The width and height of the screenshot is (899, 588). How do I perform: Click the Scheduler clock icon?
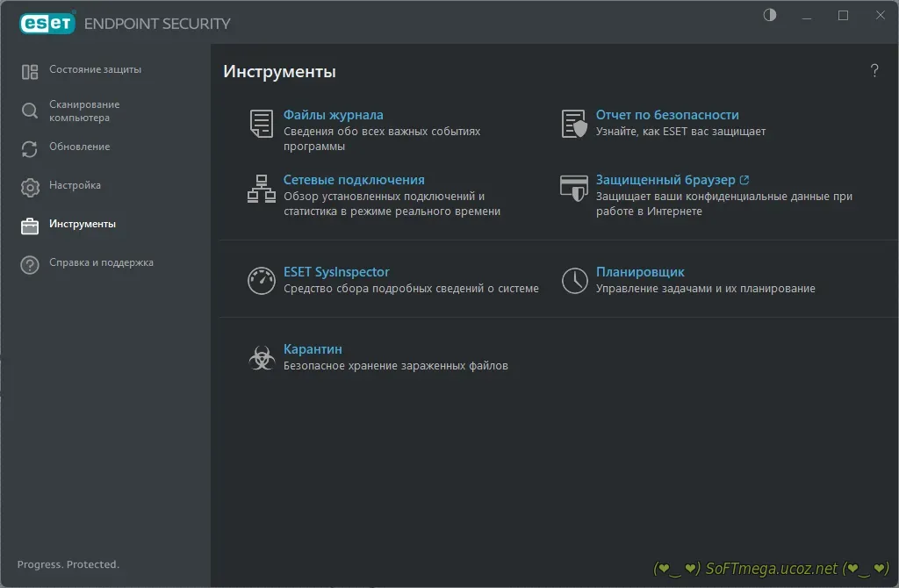(574, 281)
